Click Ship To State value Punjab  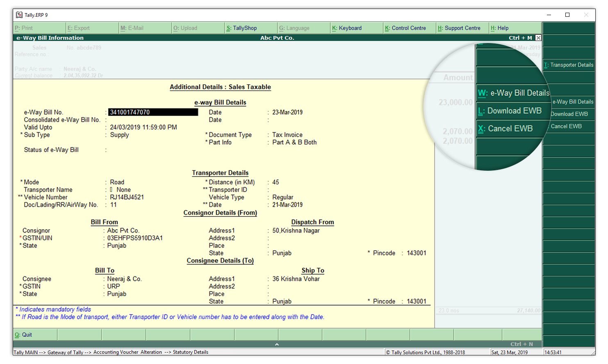tap(282, 301)
